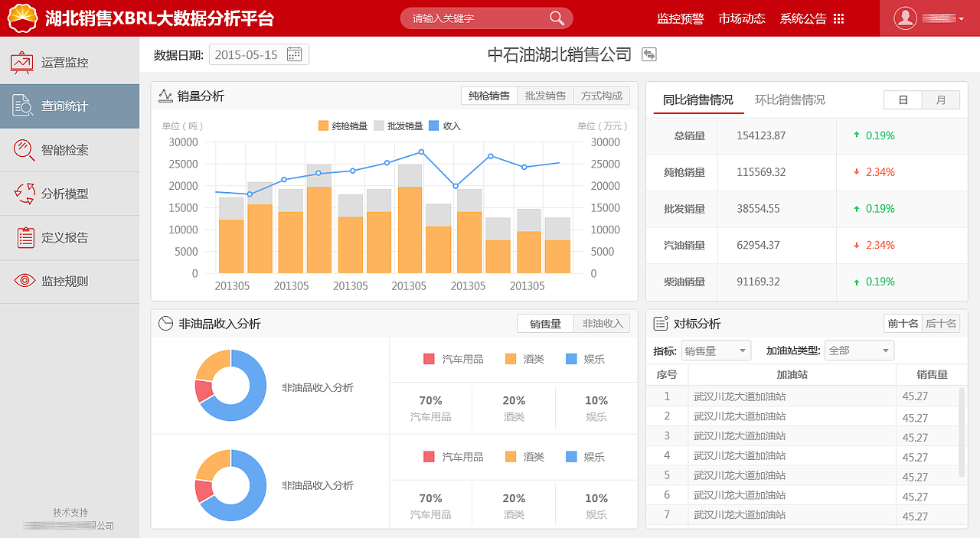Click the 运营监控 sidebar icon
This screenshot has width=980, height=538.
pyautogui.click(x=22, y=63)
